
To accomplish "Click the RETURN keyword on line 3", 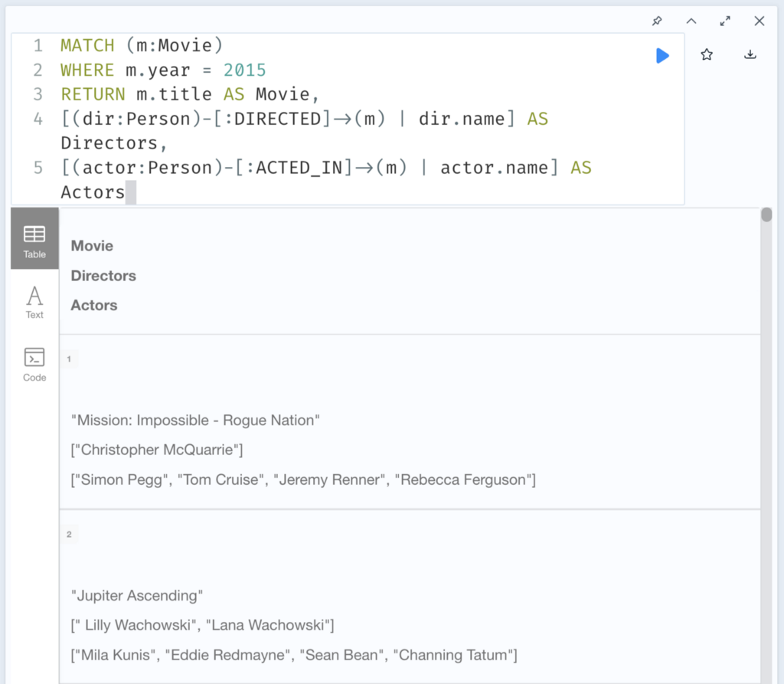I will pyautogui.click(x=93, y=94).
